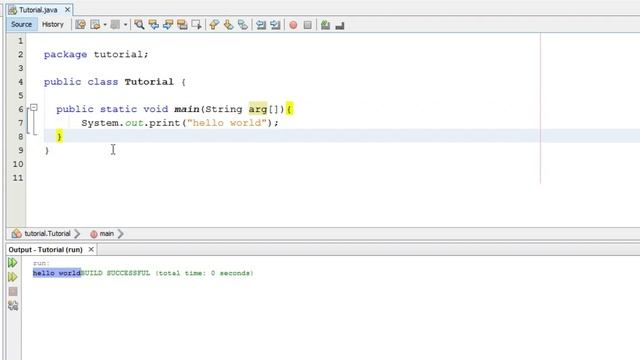
Task: Click 'out' field on line 7
Action: pos(134,123)
